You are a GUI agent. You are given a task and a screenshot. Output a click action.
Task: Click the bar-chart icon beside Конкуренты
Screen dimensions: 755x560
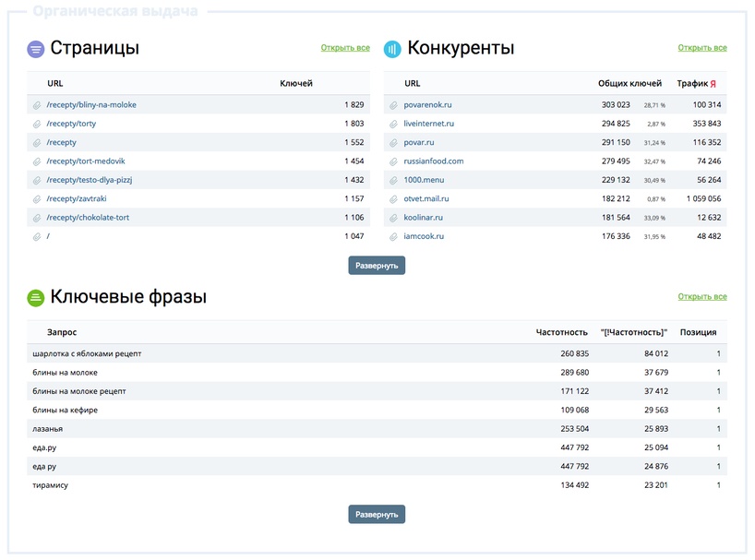pyautogui.click(x=391, y=48)
